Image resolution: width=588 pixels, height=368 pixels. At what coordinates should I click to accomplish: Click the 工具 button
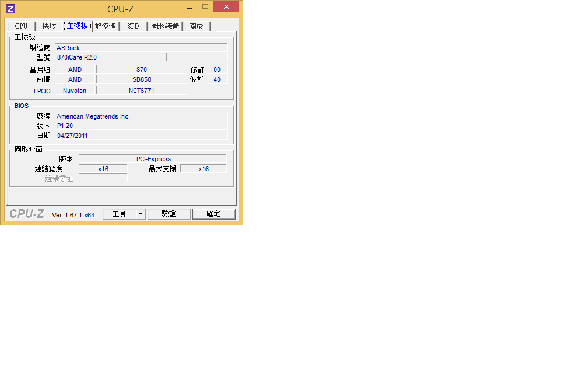click(x=119, y=214)
